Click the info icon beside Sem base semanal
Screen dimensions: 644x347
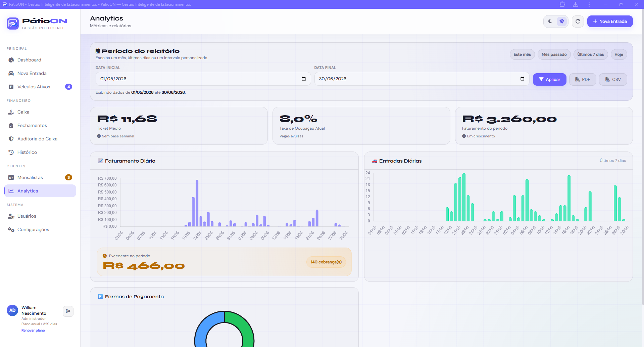click(x=99, y=136)
